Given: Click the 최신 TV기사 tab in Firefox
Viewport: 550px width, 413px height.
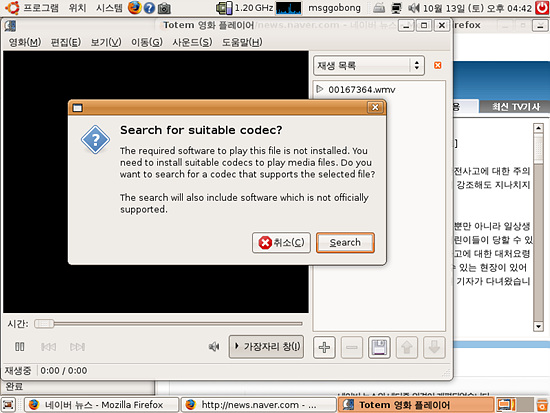Looking at the screenshot, I should click(x=516, y=107).
